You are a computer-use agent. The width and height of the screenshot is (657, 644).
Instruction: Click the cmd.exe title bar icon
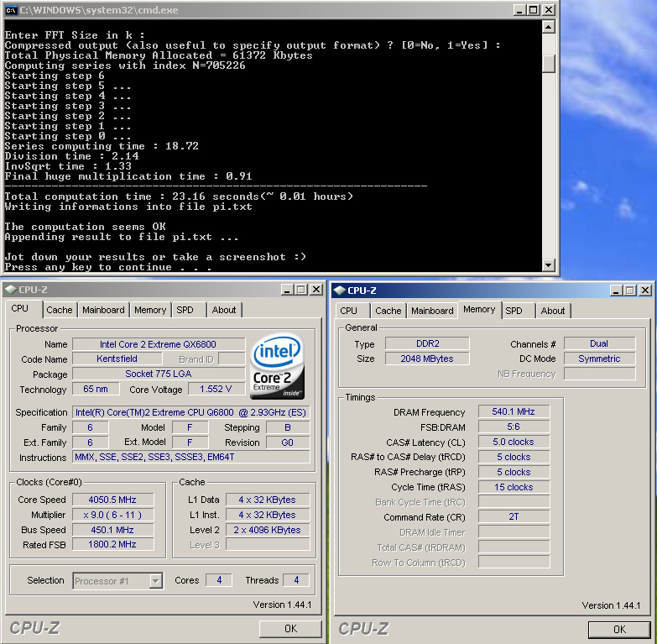click(x=11, y=10)
